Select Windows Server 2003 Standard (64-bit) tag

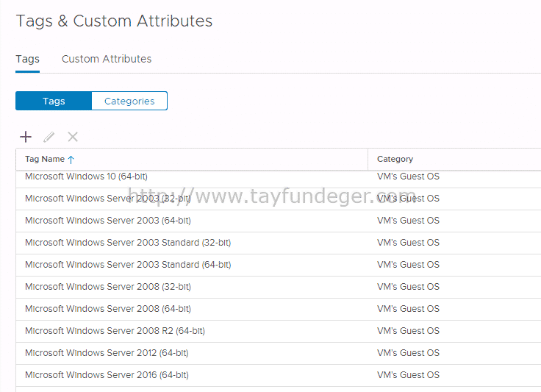(x=128, y=265)
